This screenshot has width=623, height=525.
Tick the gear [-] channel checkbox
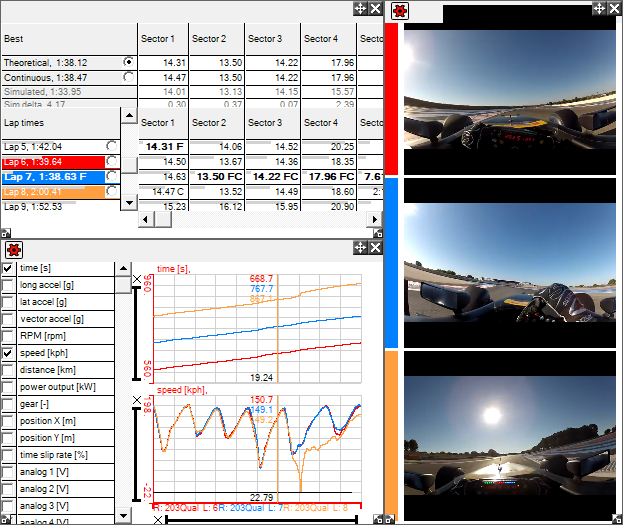point(8,404)
